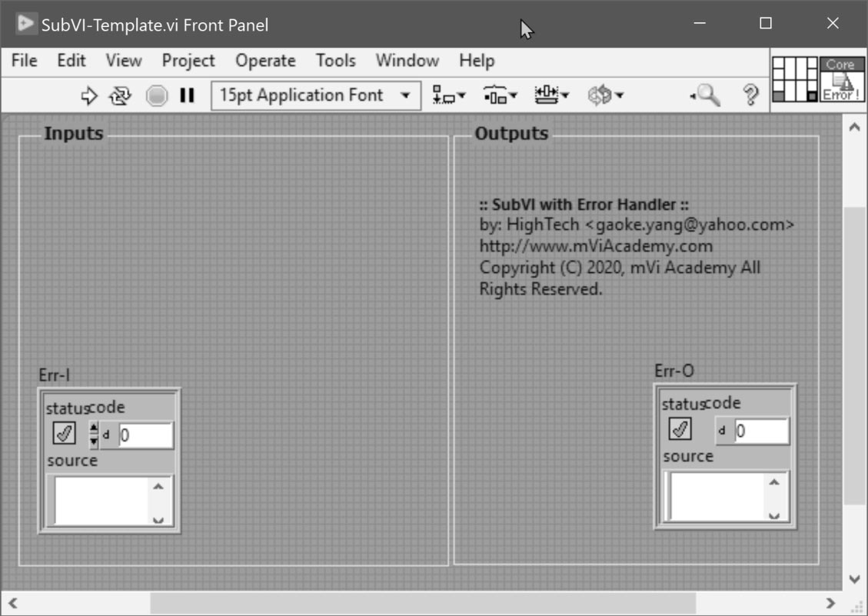Image resolution: width=868 pixels, height=616 pixels.
Task: Open the Search magnifier tool
Action: click(706, 95)
